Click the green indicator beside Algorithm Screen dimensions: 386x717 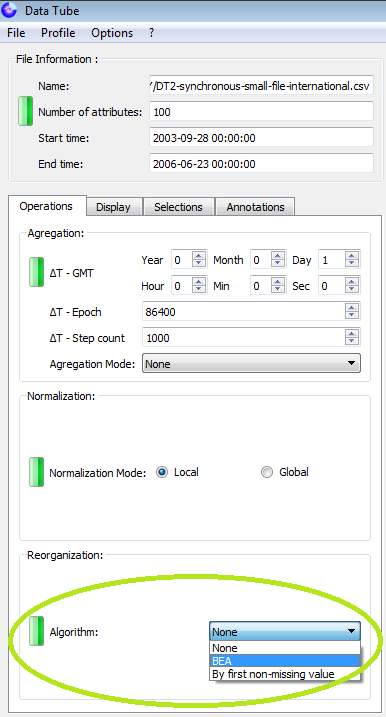[37, 631]
